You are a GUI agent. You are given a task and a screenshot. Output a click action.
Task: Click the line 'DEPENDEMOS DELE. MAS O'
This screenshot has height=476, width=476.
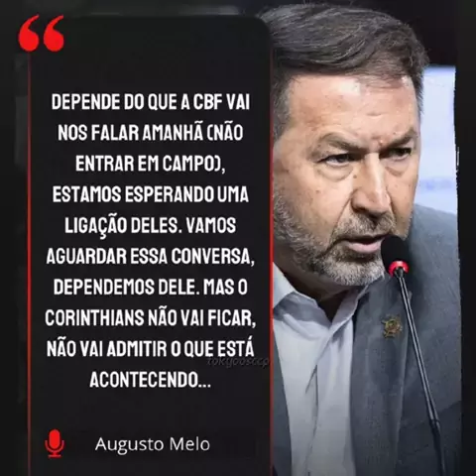click(x=151, y=287)
